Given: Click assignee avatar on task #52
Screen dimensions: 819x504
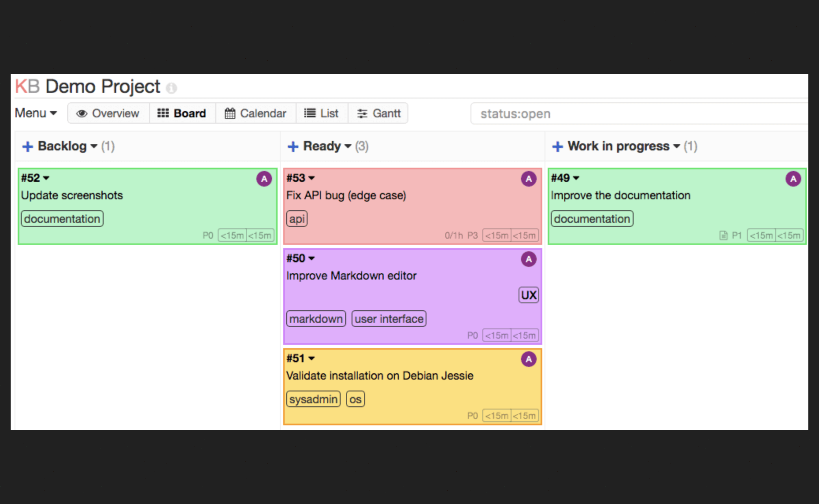Looking at the screenshot, I should point(264,179).
